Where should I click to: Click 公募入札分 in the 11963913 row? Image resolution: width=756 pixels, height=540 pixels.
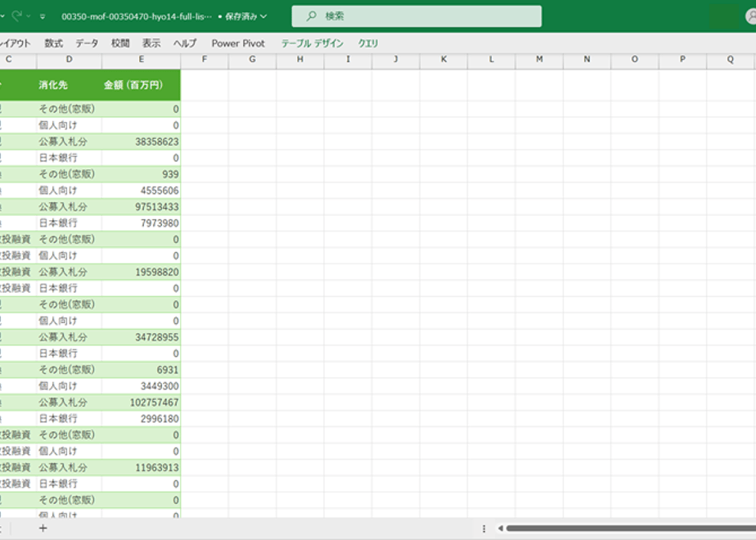pyautogui.click(x=69, y=468)
